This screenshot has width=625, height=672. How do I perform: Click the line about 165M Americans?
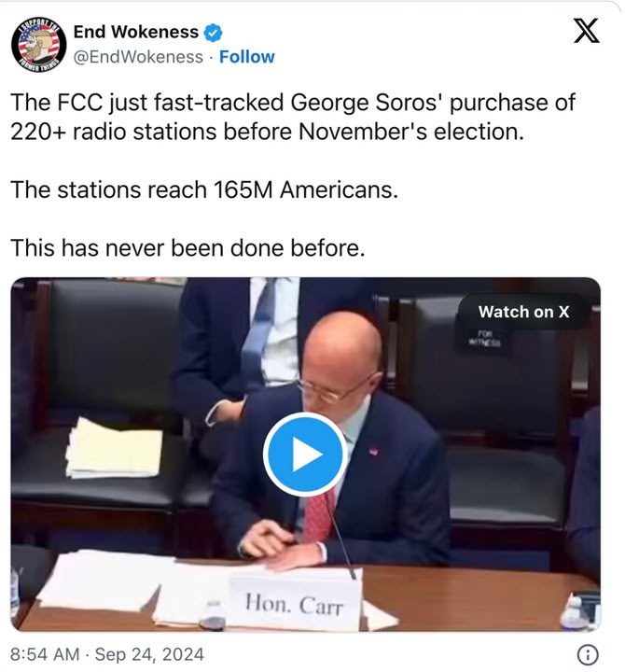tap(204, 189)
